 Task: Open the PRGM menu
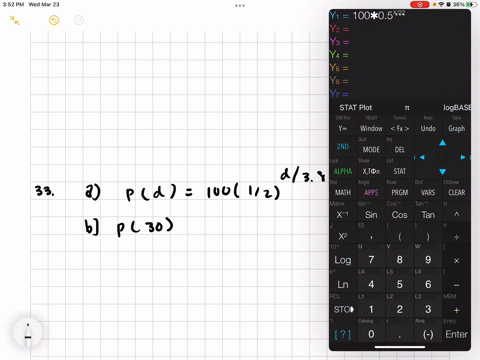(399, 192)
